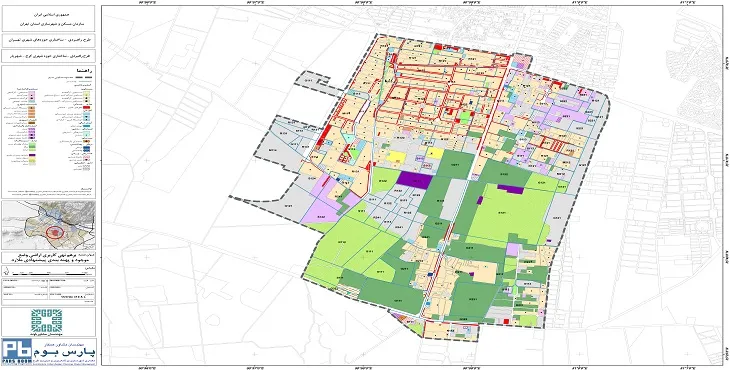Screen dimensions: 730x370
Task: Open the inset locator map thumbnail
Action: coord(48,226)
